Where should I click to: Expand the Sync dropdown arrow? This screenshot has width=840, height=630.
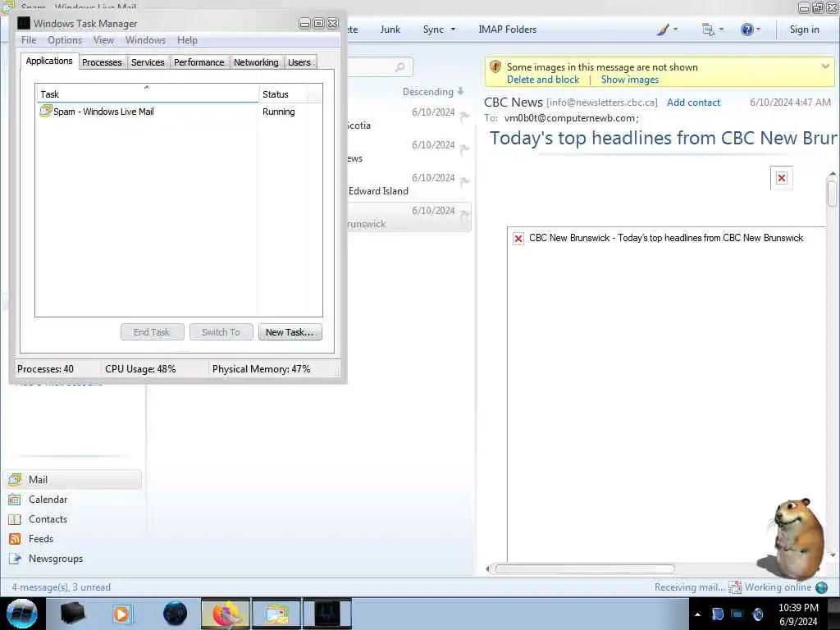coord(453,30)
